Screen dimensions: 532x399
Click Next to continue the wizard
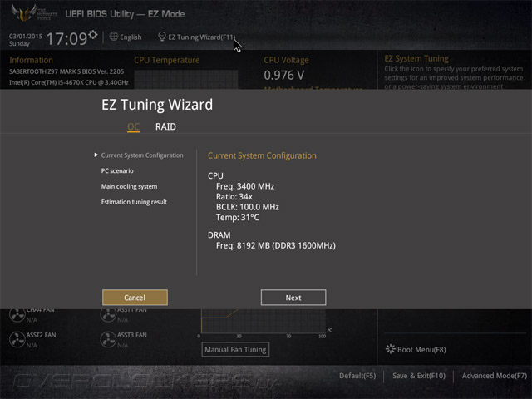[x=293, y=298]
